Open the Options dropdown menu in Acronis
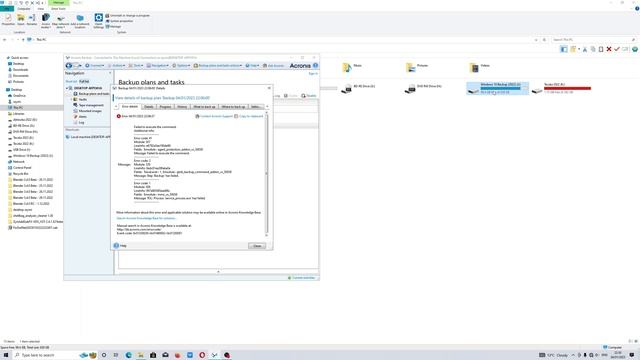640x360 pixels. pos(181,66)
